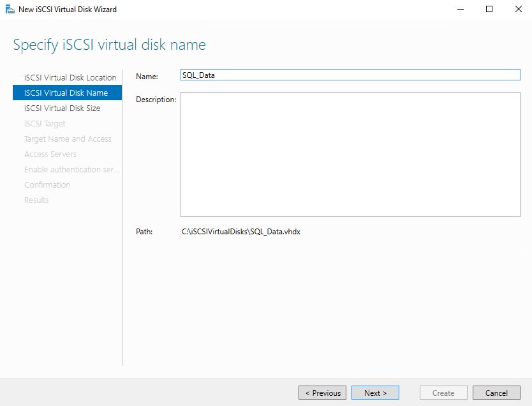The width and height of the screenshot is (532, 406).
Task: Maximize the wizard window
Action: click(x=489, y=10)
